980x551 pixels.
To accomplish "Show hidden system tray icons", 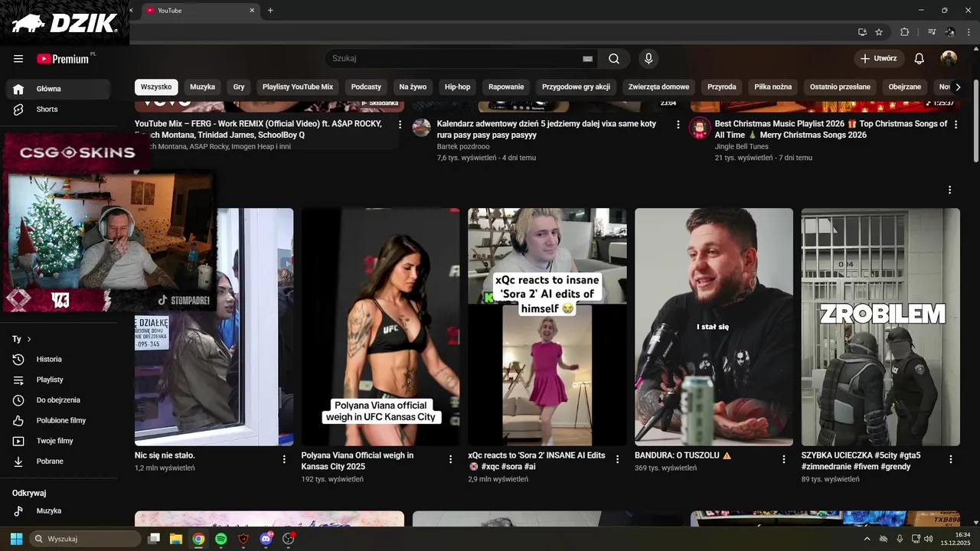I will coord(867,539).
